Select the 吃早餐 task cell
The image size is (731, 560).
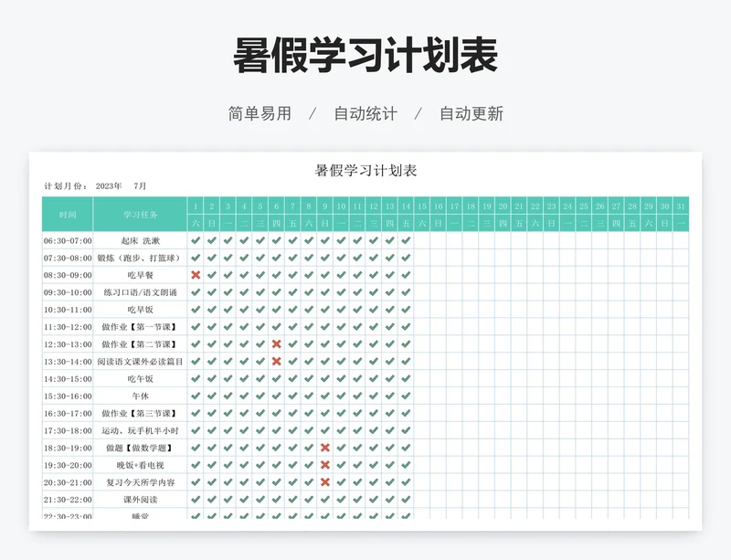[141, 275]
